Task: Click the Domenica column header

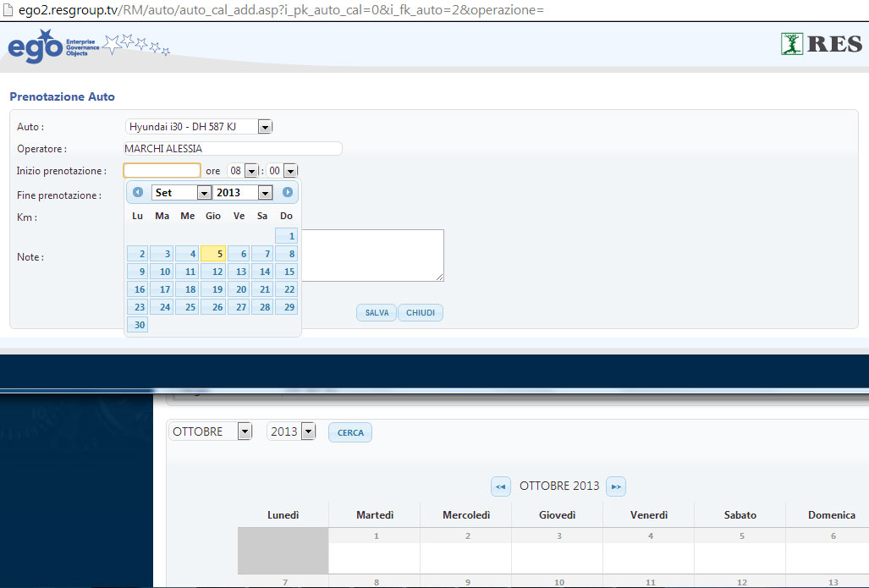Action: pyautogui.click(x=828, y=515)
